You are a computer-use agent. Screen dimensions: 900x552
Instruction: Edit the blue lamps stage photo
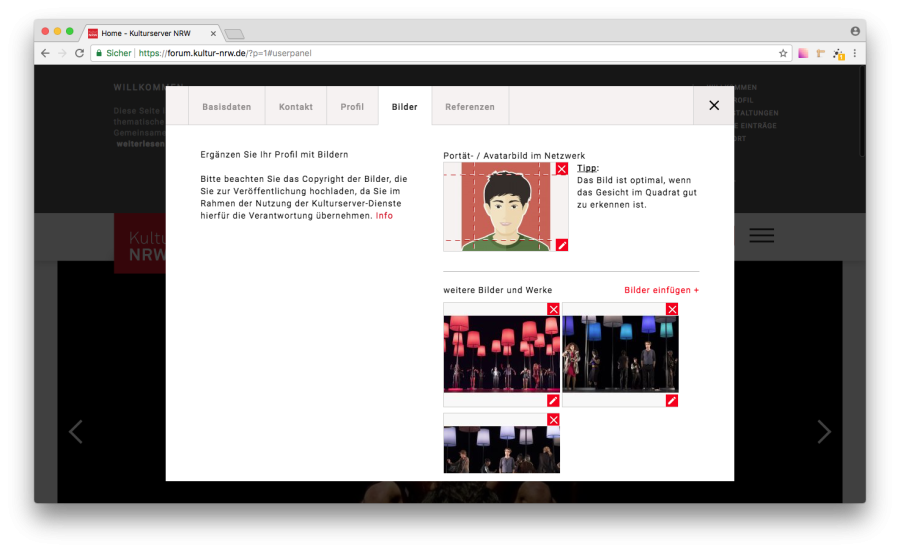[672, 400]
